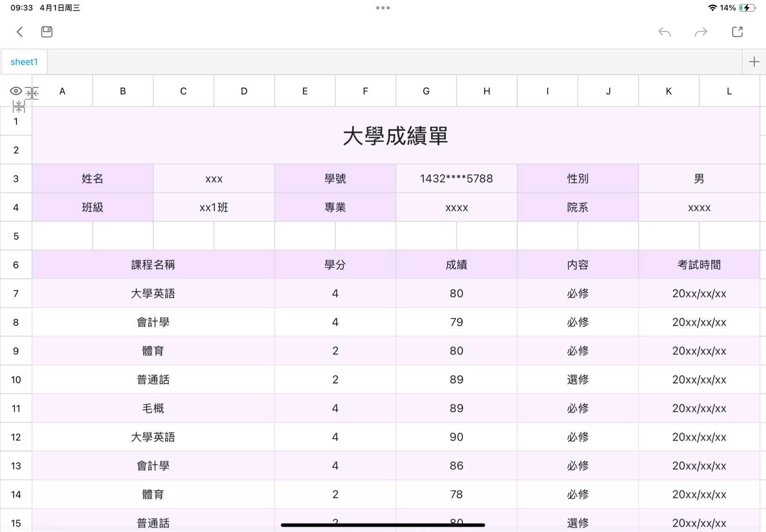Click 選修 in row 10
The image size is (766, 532).
[x=578, y=379]
